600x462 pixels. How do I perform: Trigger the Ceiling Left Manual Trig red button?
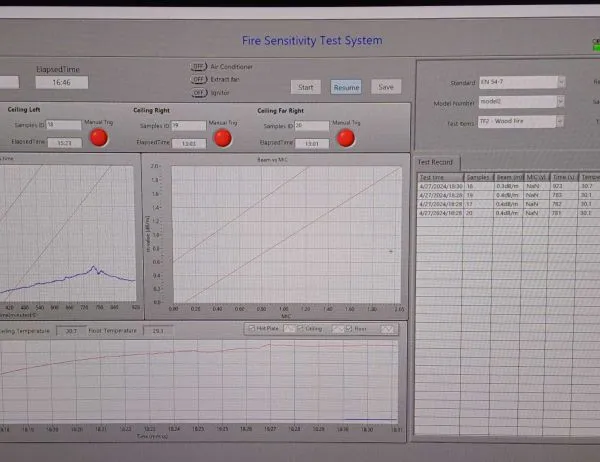pos(99,138)
